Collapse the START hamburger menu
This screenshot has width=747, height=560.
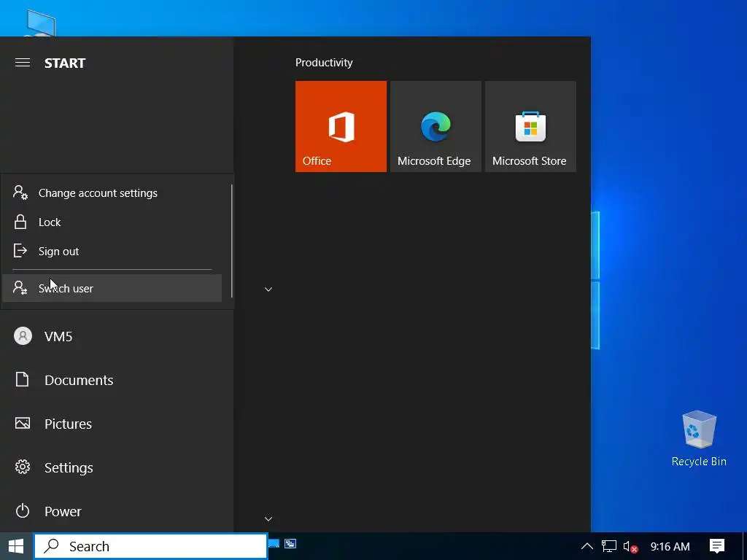click(x=23, y=63)
